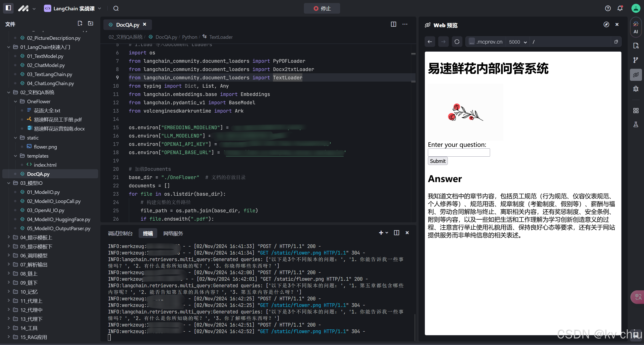The height and width of the screenshot is (345, 644).
Task: Toggle the left sidebar panel visibility
Action: (8, 8)
